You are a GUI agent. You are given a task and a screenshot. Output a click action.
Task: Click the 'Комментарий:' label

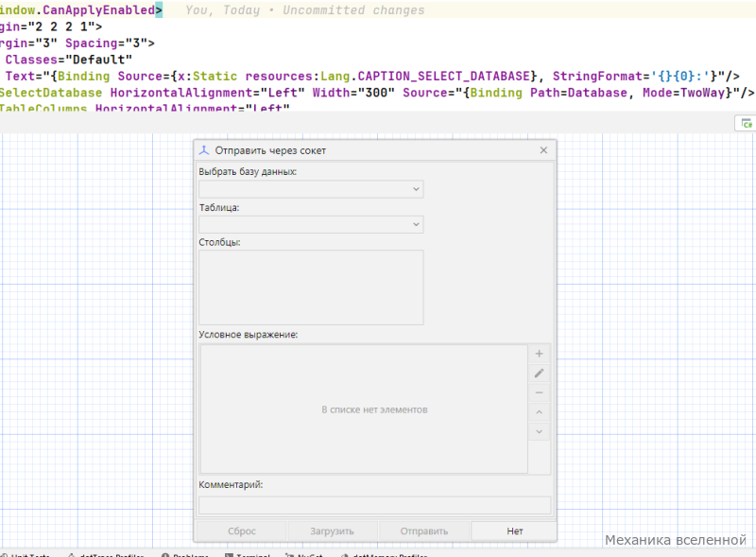pos(231,484)
